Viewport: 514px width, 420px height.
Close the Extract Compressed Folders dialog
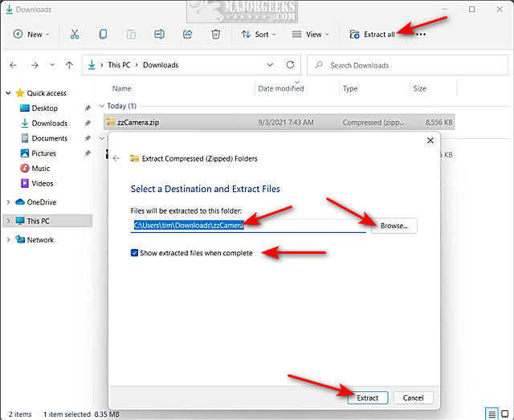tap(430, 141)
